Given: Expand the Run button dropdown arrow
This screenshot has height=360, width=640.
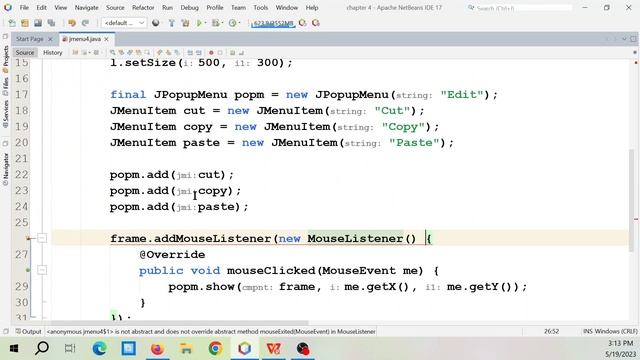Looking at the screenshot, I should pyautogui.click(x=205, y=23).
